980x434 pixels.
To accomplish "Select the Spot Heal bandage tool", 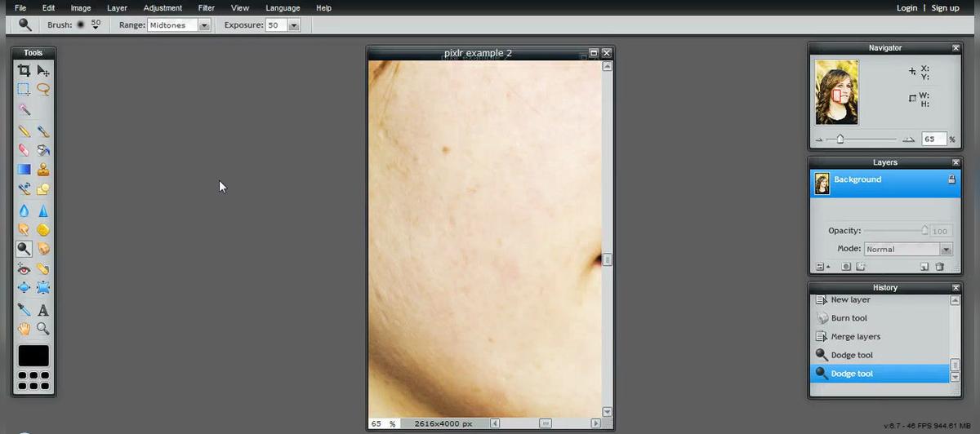I will pos(43,268).
